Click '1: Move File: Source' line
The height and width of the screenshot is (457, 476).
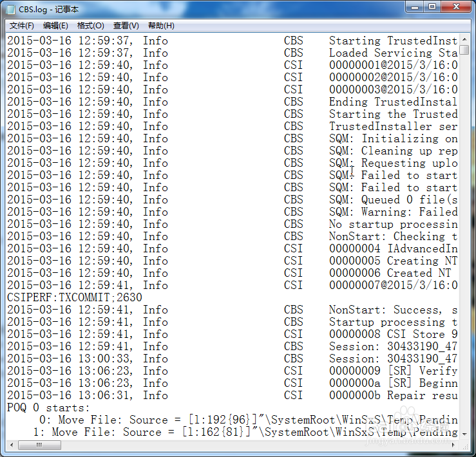pos(245,432)
